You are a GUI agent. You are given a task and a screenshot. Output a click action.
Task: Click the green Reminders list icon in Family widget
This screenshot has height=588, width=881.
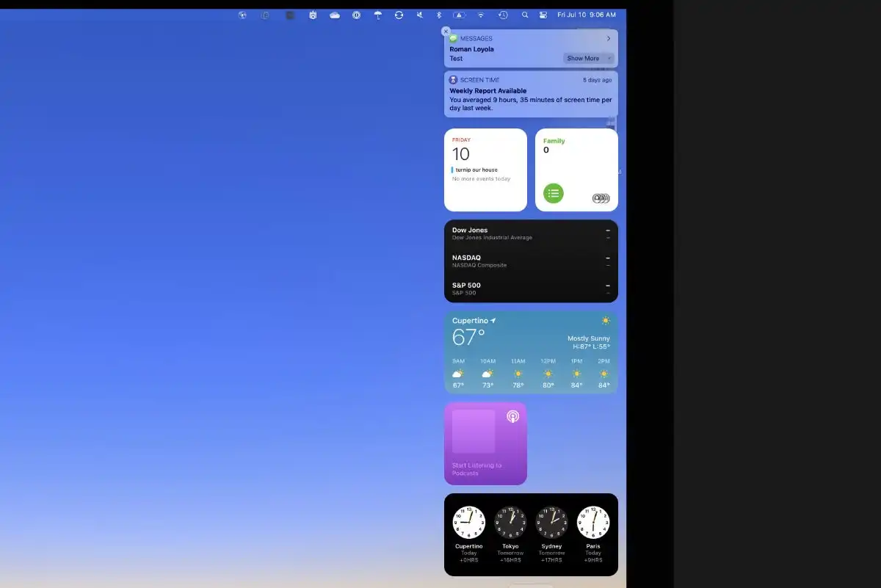[553, 193]
